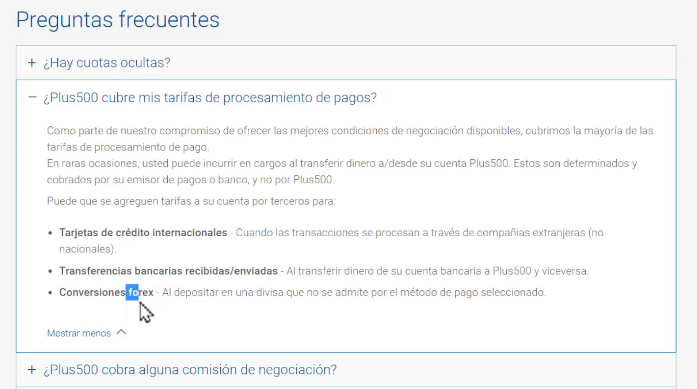Click the text "Al depositar en una divisa"
Screen dimensions: 697x389
(354, 292)
